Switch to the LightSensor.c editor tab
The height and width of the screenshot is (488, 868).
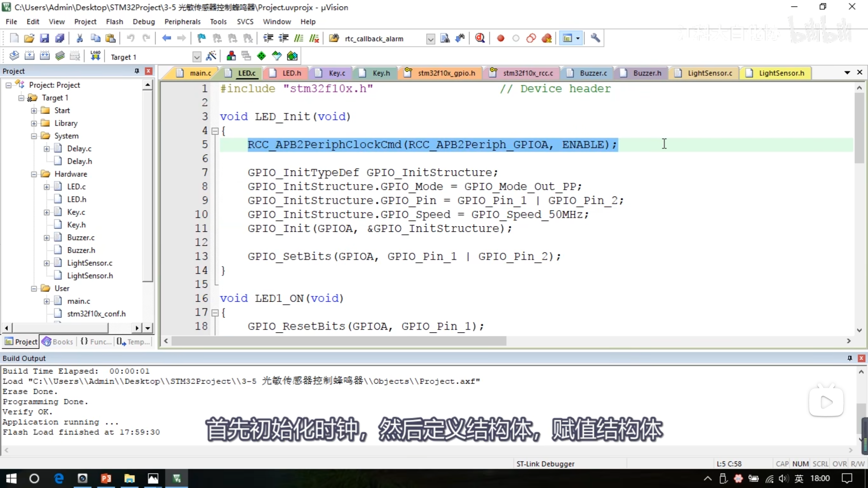click(710, 73)
